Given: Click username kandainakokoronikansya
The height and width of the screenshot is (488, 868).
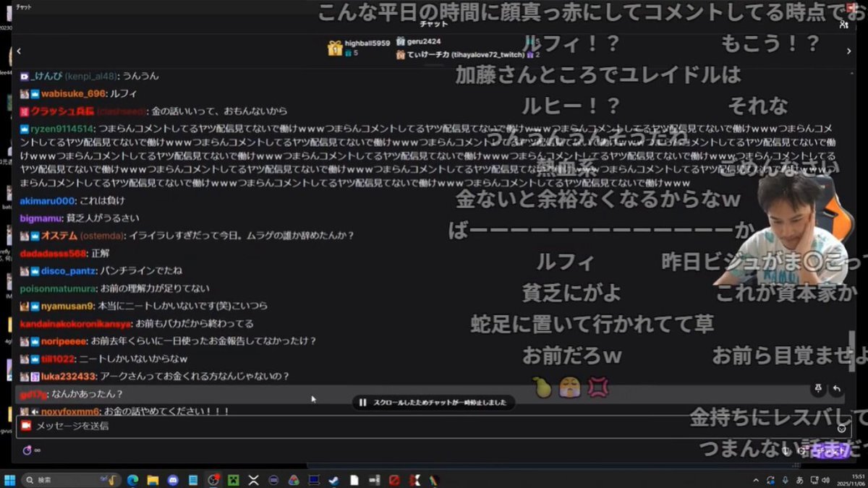Looking at the screenshot, I should click(75, 324).
